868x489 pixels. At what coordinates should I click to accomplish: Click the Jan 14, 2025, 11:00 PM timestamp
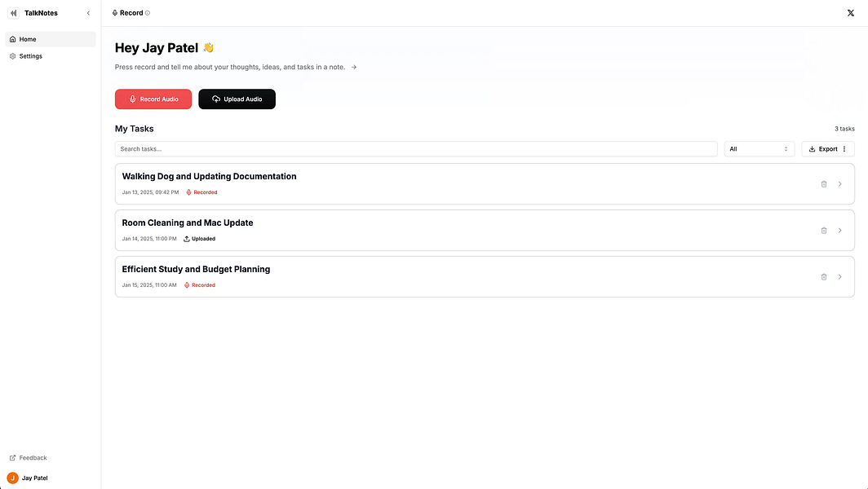click(149, 239)
